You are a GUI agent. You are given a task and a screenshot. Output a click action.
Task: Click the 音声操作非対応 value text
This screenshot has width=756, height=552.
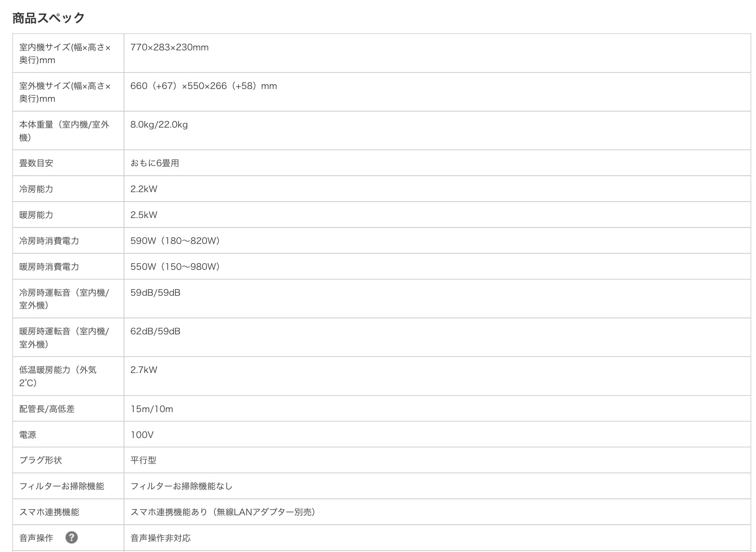click(x=160, y=538)
